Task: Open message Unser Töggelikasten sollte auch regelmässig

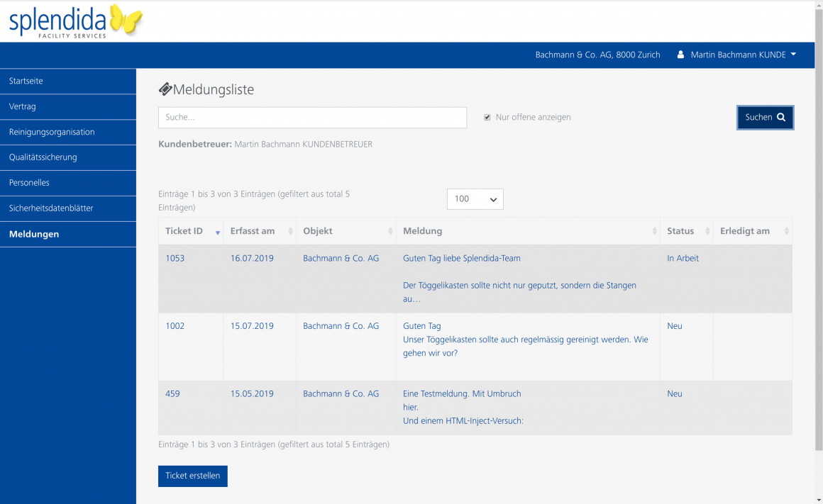Action: [x=526, y=346]
